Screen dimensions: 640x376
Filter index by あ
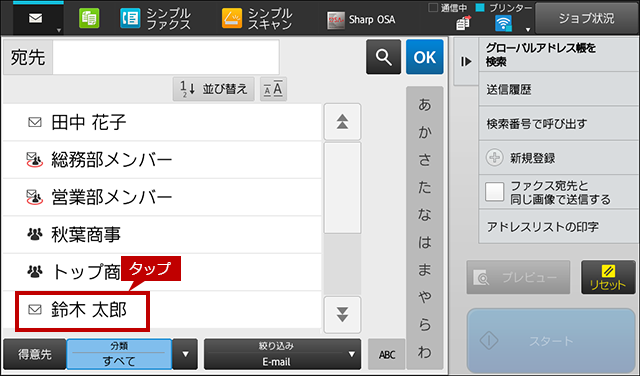click(x=424, y=105)
